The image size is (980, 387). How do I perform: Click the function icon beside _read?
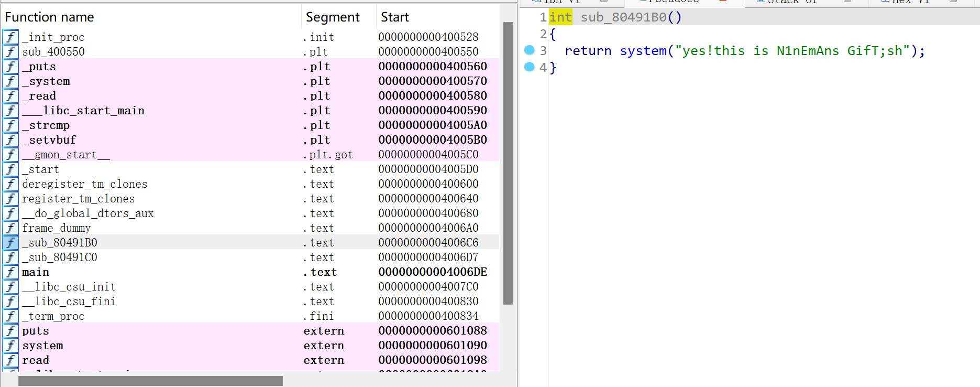click(10, 96)
